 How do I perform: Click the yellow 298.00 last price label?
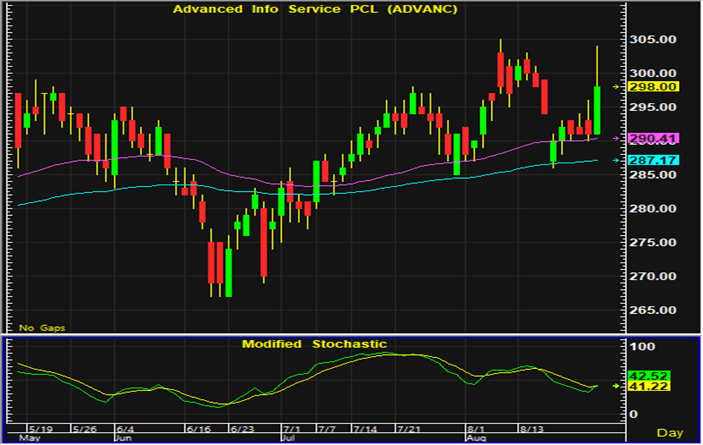point(653,87)
